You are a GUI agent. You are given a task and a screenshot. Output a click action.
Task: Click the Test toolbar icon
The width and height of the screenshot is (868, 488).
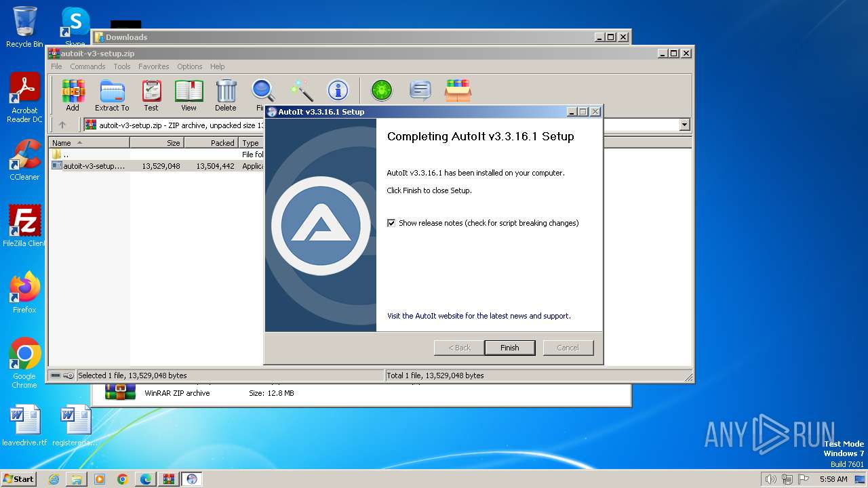tap(151, 95)
